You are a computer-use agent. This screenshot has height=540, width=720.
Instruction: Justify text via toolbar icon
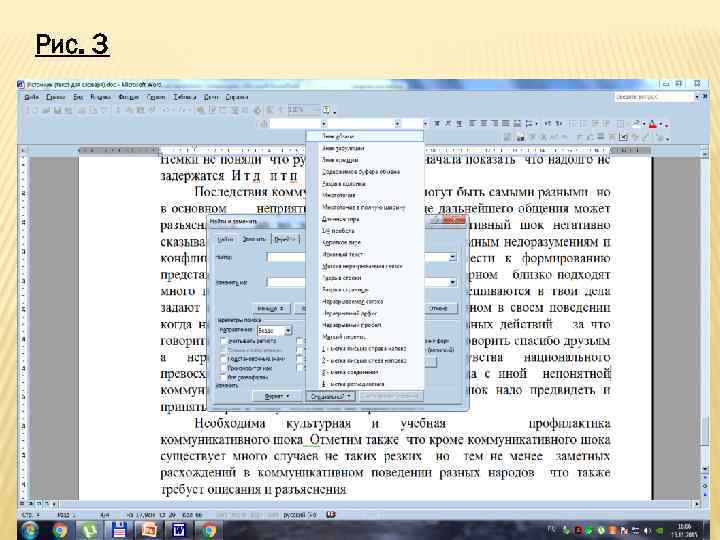tap(505, 124)
